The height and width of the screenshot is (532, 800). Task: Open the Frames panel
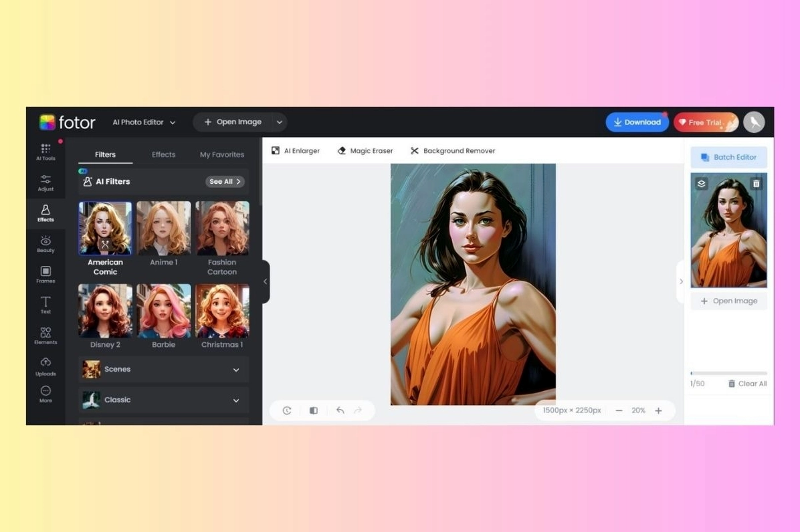(45, 274)
